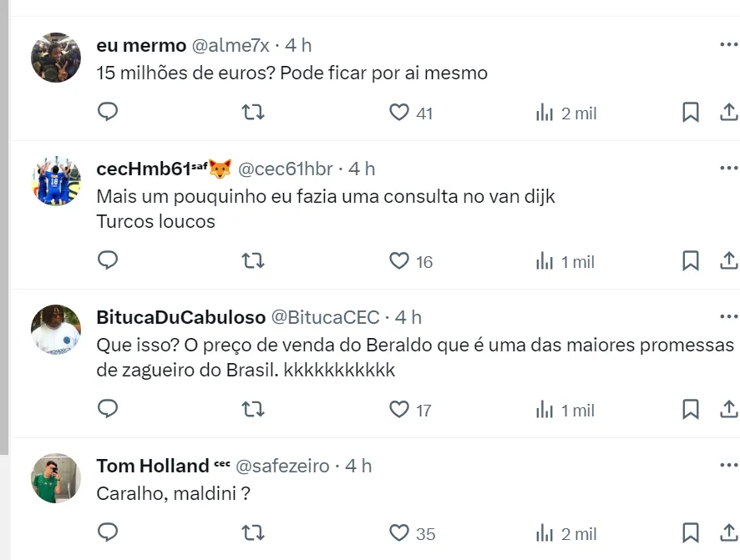Like the tweet with 41 likes

pyautogui.click(x=400, y=112)
